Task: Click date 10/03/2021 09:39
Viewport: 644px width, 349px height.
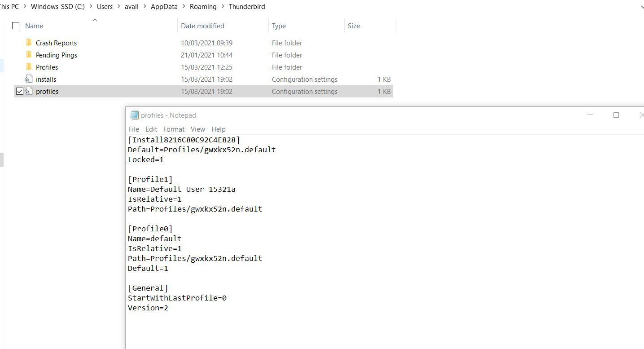Action: [x=206, y=43]
